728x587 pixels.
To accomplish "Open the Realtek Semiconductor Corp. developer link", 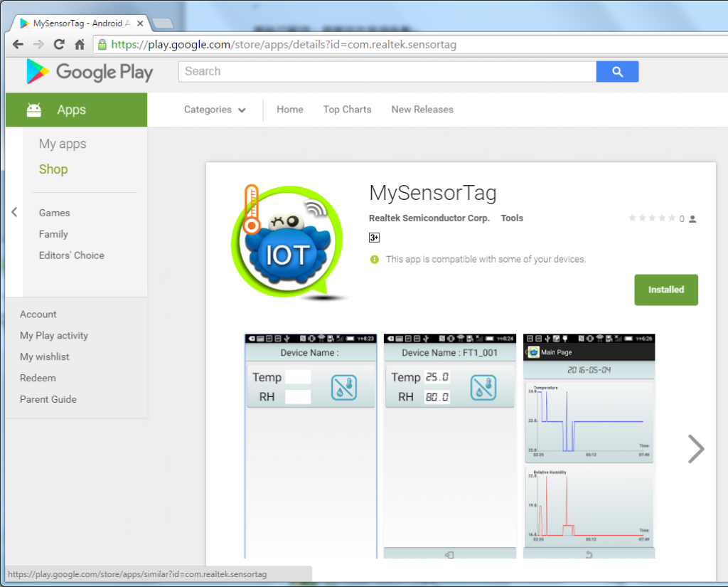I will [x=429, y=218].
